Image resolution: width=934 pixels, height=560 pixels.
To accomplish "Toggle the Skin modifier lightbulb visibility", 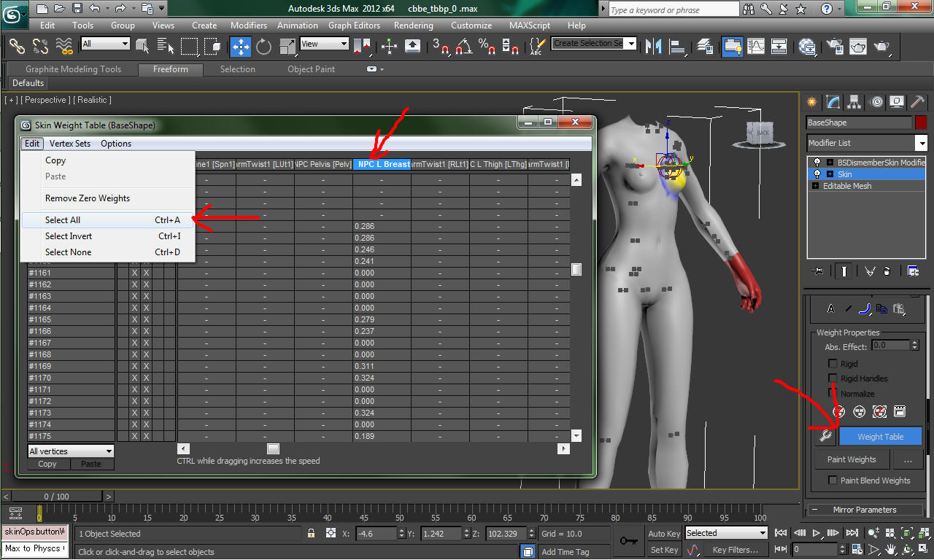I will pos(817,174).
